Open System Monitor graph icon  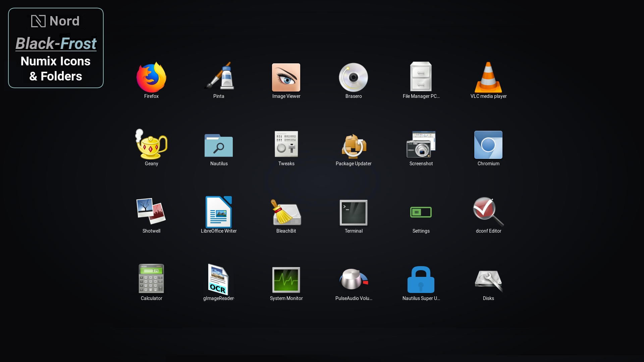click(x=286, y=280)
